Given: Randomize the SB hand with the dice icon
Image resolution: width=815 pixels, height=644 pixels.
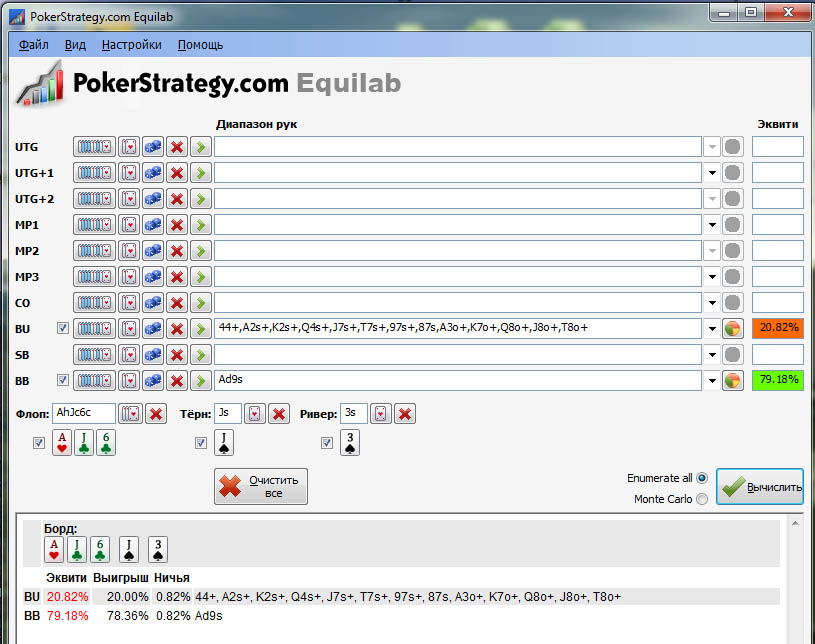Looking at the screenshot, I should 153,355.
